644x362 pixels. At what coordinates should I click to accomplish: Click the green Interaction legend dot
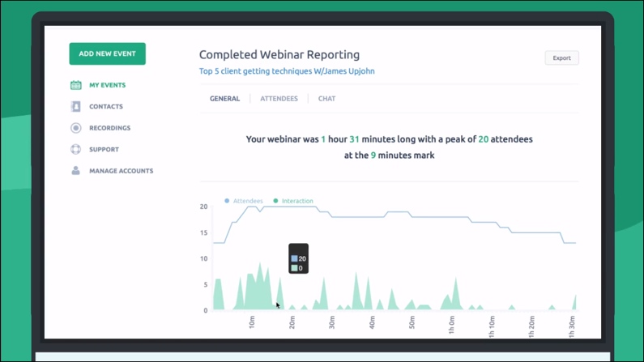(x=275, y=201)
